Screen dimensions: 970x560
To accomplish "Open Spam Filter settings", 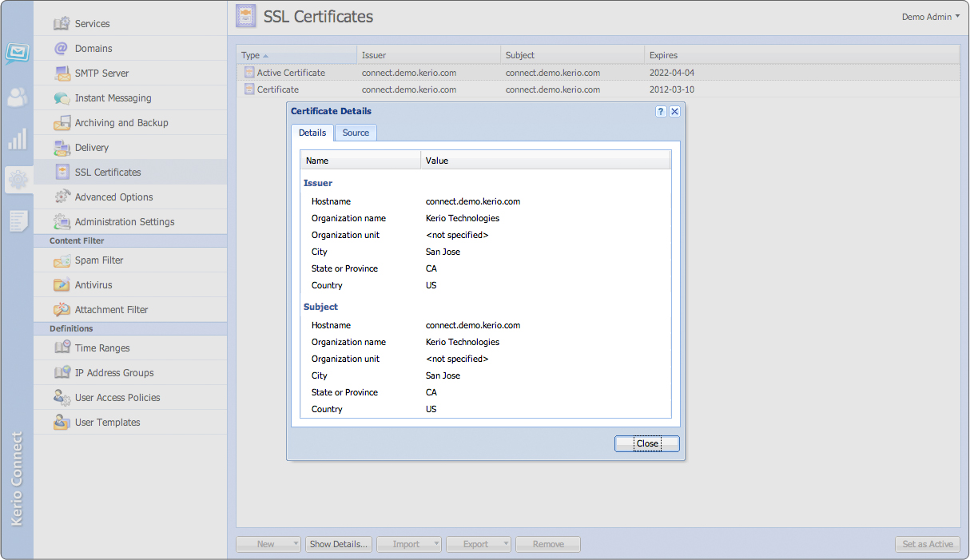I will click(x=130, y=260).
